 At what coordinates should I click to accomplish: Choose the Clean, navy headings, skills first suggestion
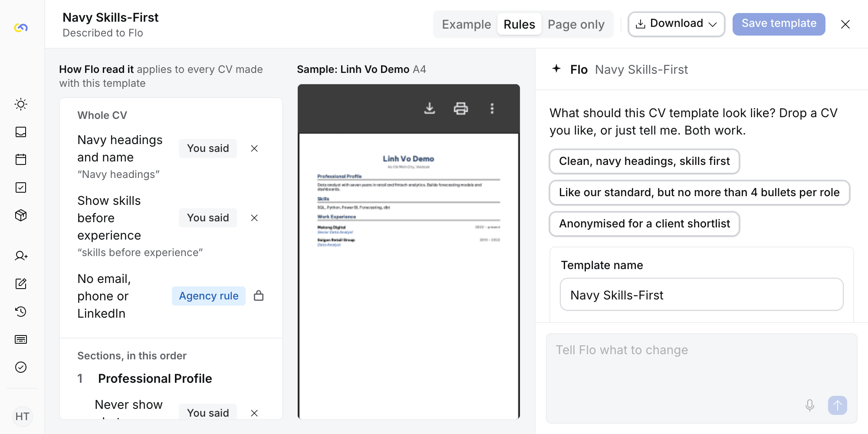(x=644, y=161)
